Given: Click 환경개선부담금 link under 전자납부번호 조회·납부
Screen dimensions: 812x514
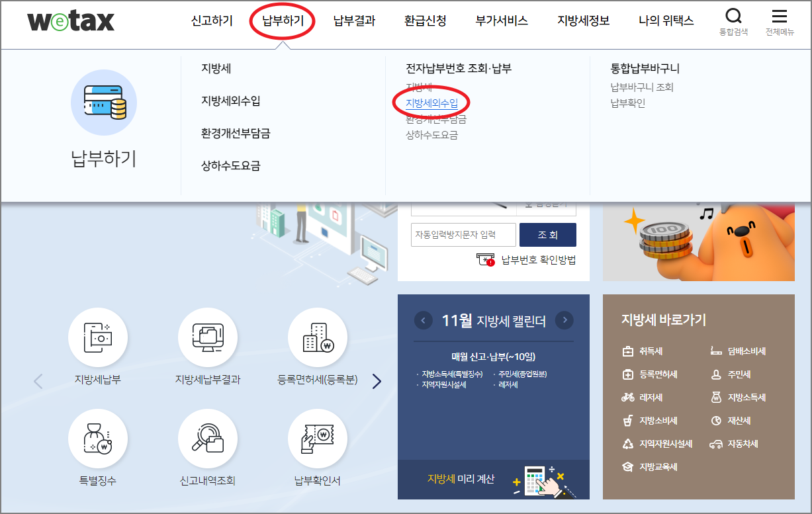Looking at the screenshot, I should tap(436, 119).
